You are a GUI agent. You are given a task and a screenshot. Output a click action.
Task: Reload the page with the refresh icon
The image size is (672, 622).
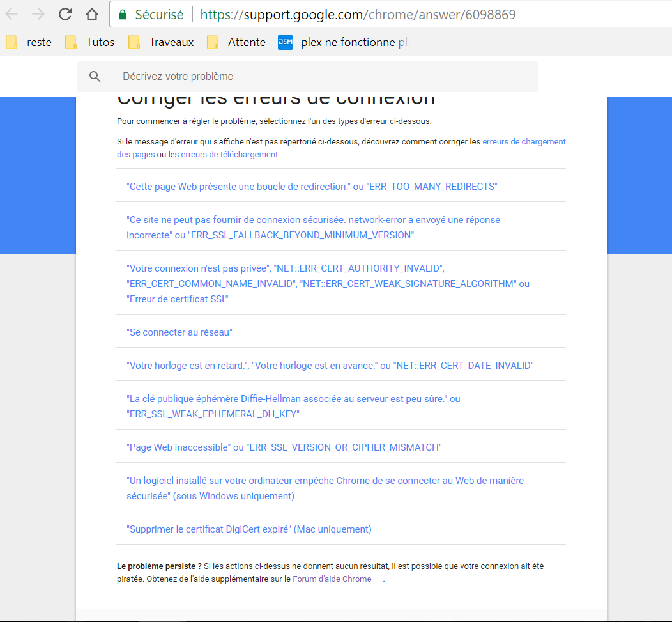(x=65, y=14)
